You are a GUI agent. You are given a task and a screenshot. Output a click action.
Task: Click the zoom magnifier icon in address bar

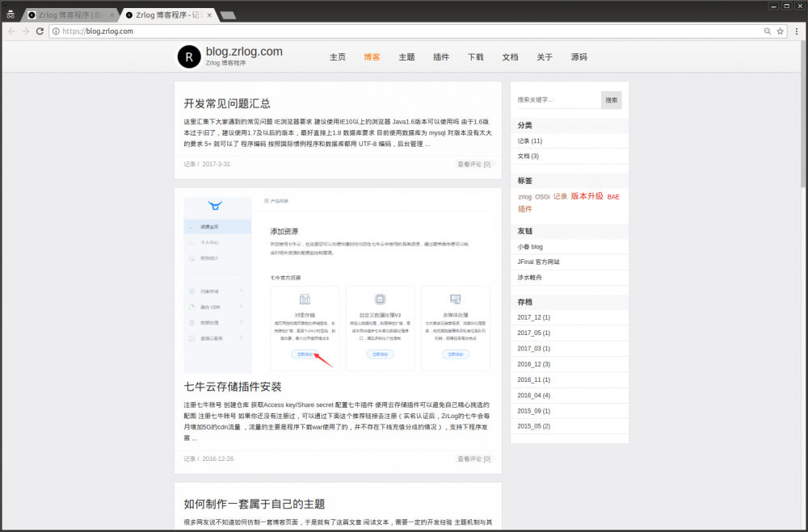coord(767,31)
